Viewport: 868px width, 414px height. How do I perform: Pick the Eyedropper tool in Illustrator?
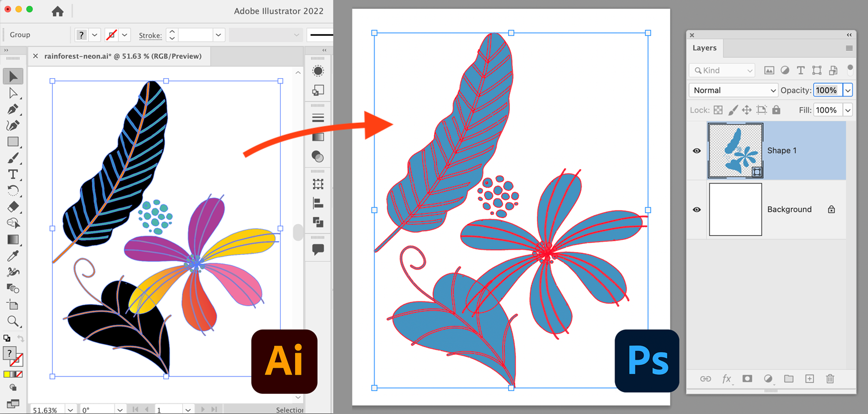(x=13, y=255)
